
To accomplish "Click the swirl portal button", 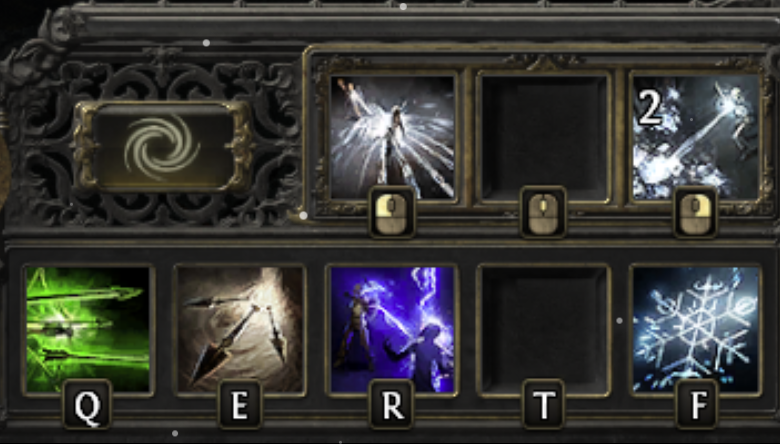I will (x=163, y=147).
